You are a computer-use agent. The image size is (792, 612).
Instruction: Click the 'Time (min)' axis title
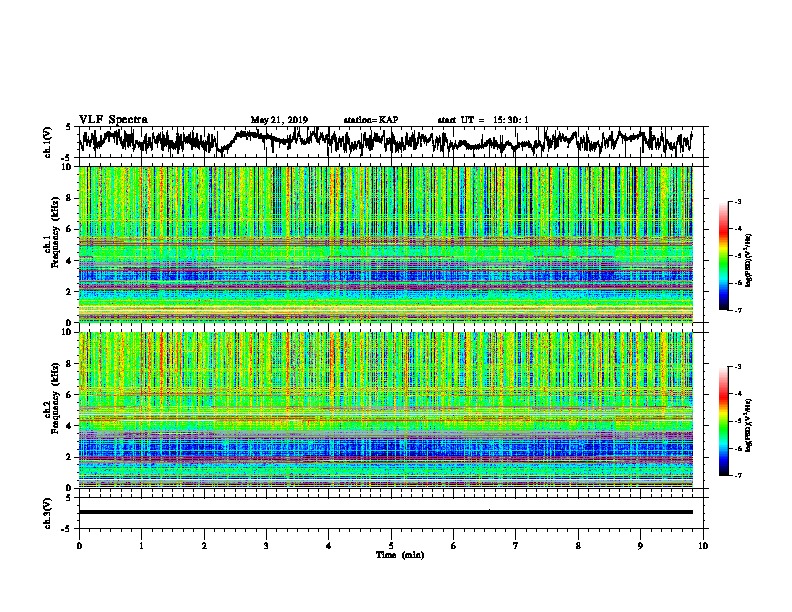[400, 555]
